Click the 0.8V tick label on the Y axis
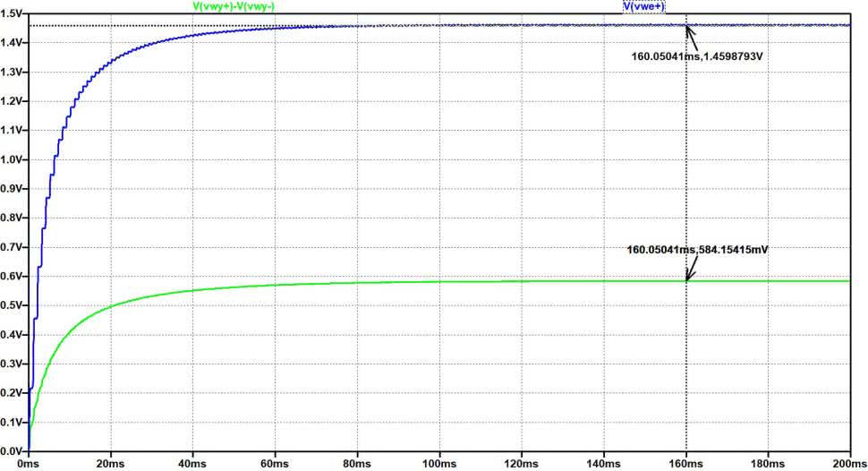Image resolution: width=868 pixels, height=471 pixels. (13, 218)
